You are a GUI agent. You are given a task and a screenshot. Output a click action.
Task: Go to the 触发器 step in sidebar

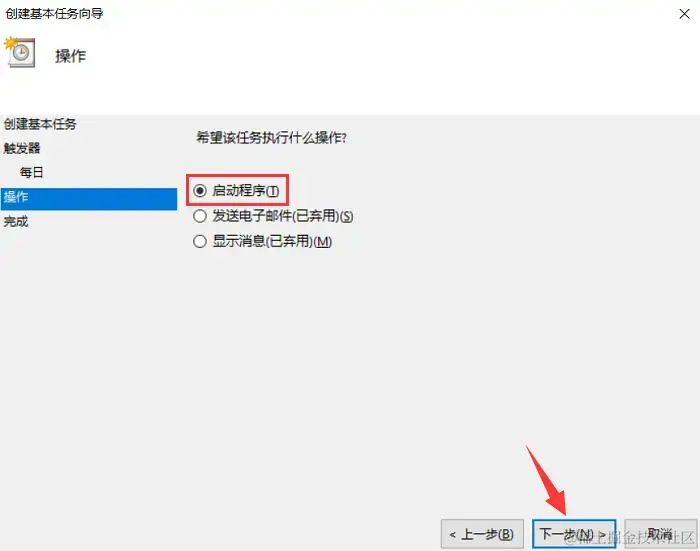tap(22, 148)
